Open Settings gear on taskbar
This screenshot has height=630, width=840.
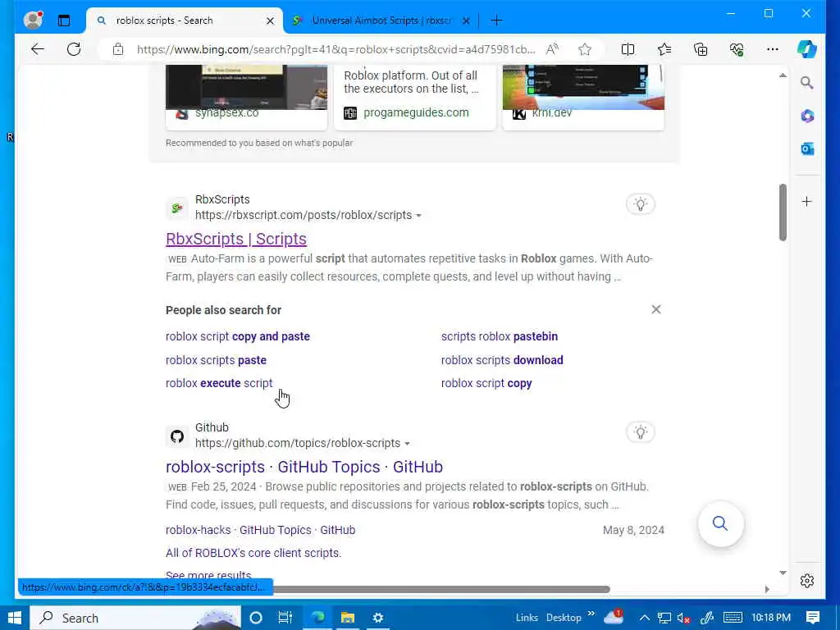tap(377, 618)
